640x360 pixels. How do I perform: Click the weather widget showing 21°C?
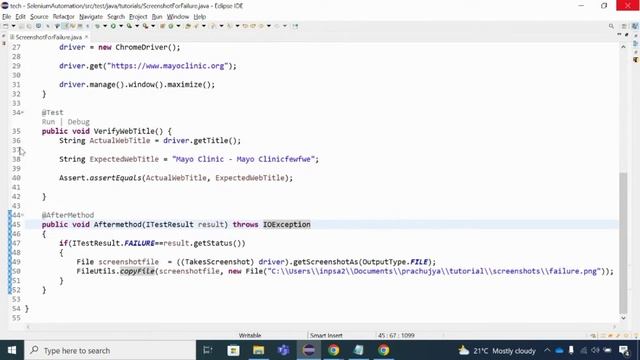(497, 351)
